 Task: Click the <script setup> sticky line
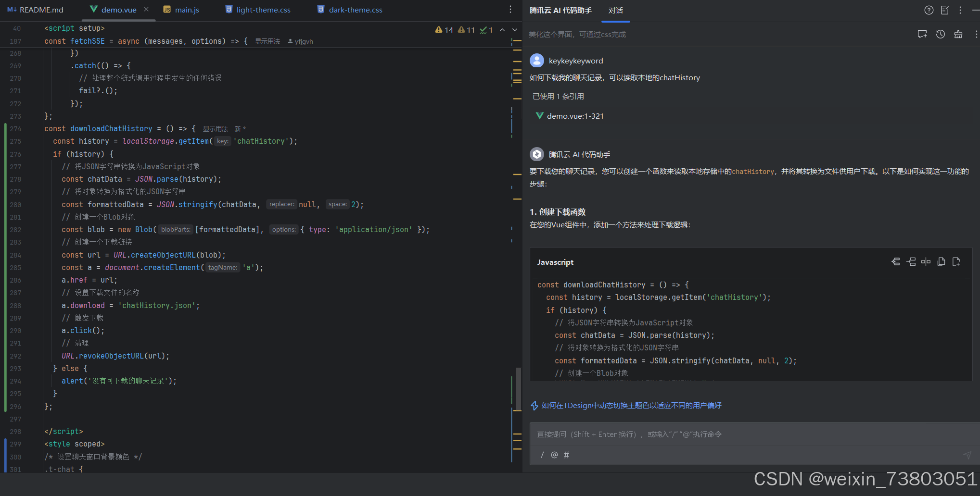click(75, 28)
